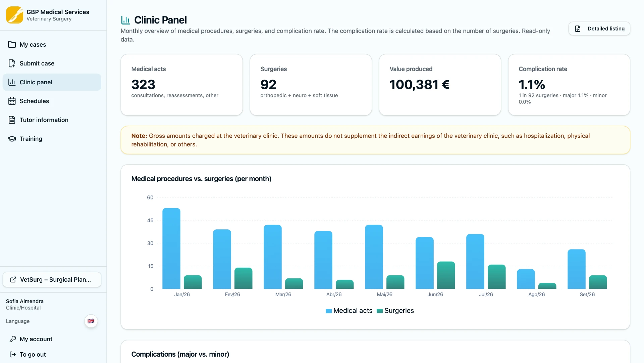The width and height of the screenshot is (644, 363).
Task: Click the Surgeries count 92
Action: tap(268, 85)
